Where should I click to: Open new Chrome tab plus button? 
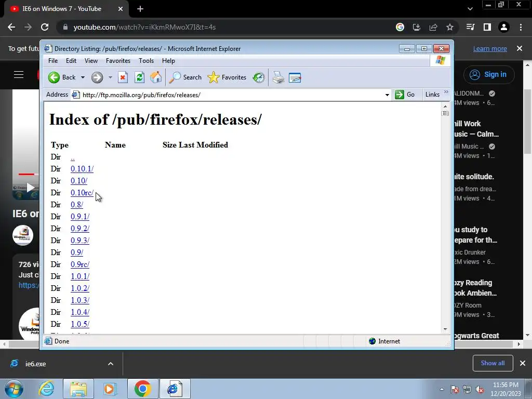(x=140, y=9)
